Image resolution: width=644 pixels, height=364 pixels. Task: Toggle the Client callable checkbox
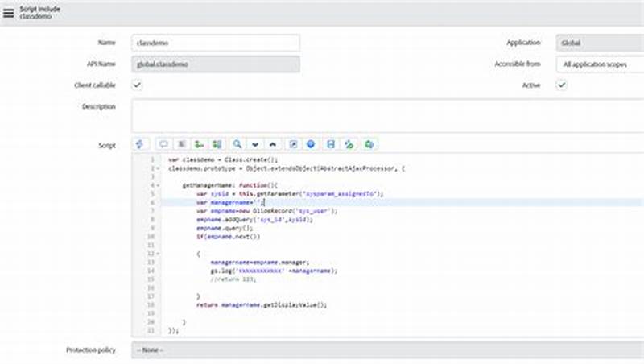pos(137,85)
